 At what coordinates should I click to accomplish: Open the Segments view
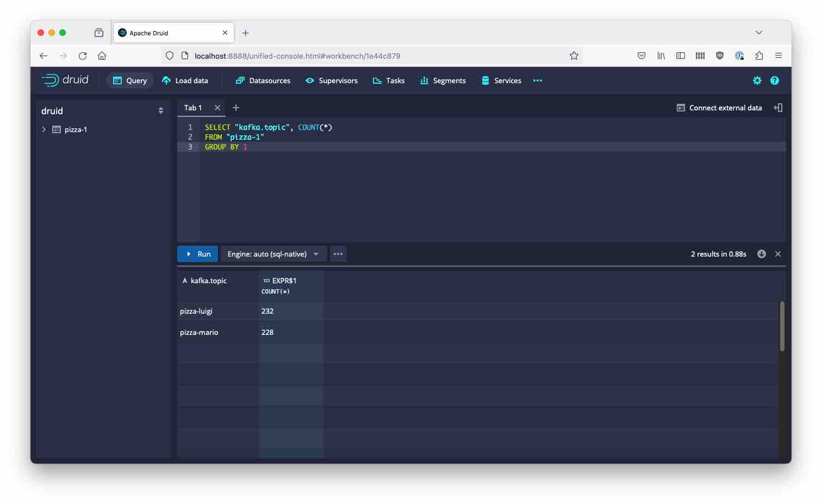coord(443,80)
